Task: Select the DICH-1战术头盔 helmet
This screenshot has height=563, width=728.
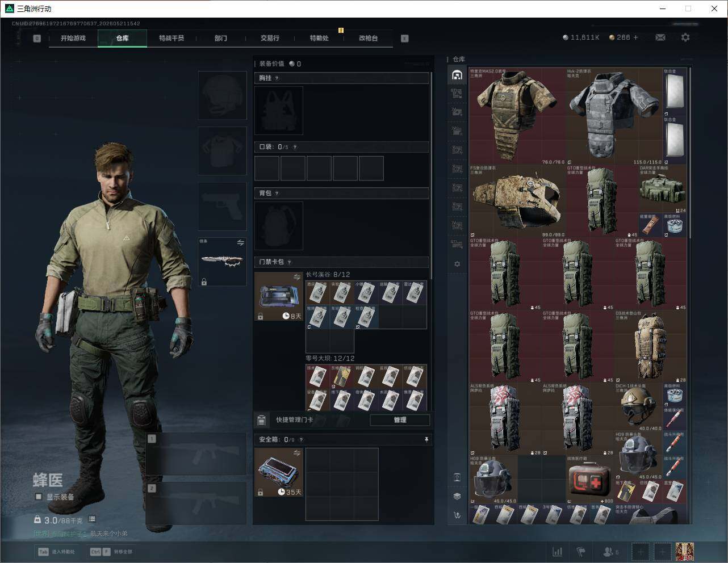Action: [639, 407]
